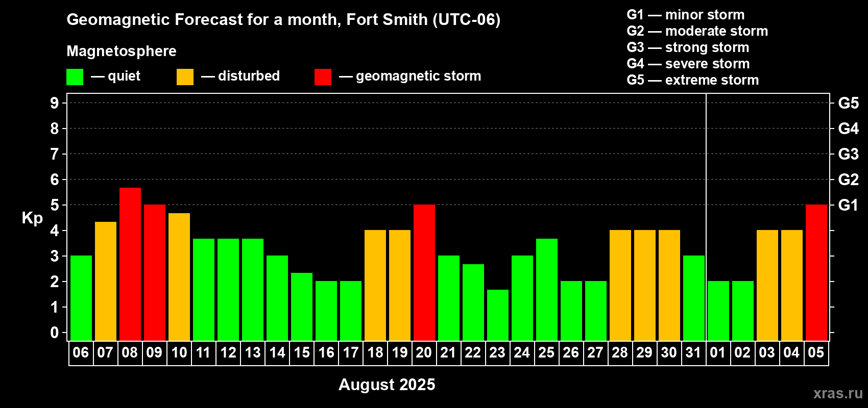The width and height of the screenshot is (868, 408).
Task: Click the G3 — strong storm legend text
Action: (688, 47)
